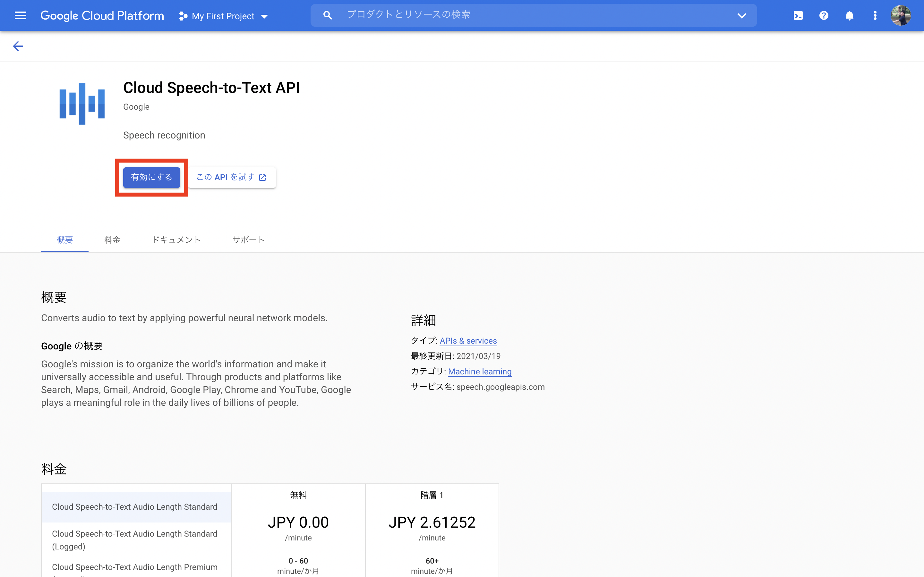Open the notifications bell
The image size is (924, 577).
point(849,16)
